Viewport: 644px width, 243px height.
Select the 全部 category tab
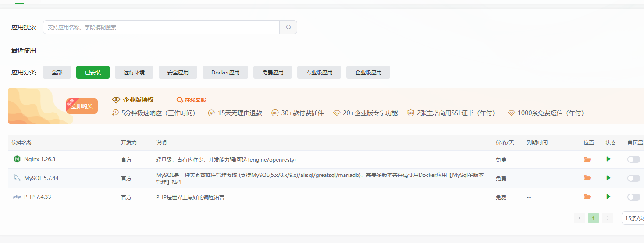(x=57, y=72)
